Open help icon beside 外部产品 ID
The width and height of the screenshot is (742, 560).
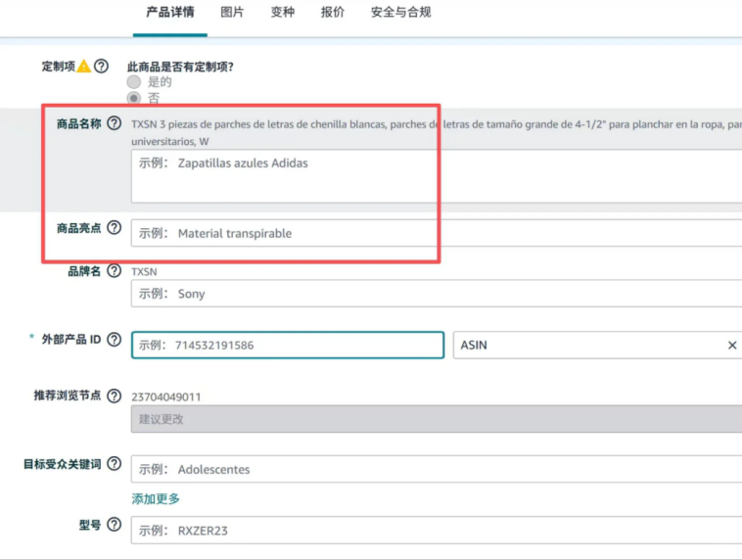pos(115,340)
